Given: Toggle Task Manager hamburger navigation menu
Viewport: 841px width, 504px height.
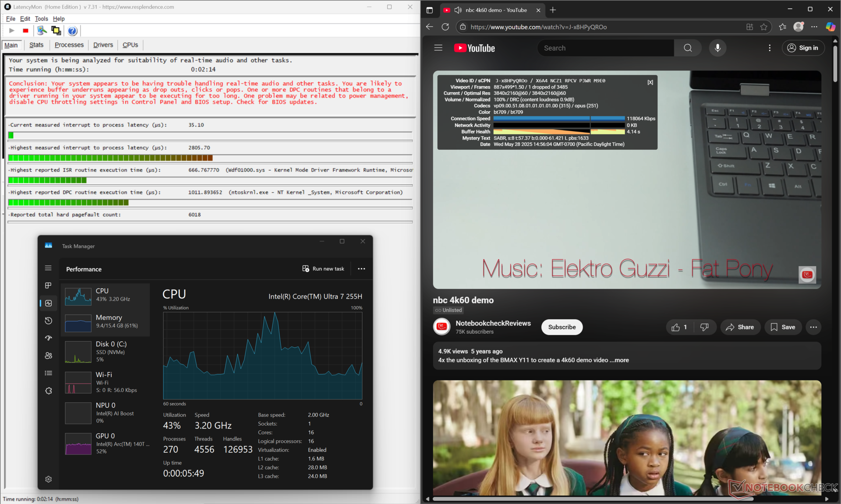Looking at the screenshot, I should (x=49, y=268).
